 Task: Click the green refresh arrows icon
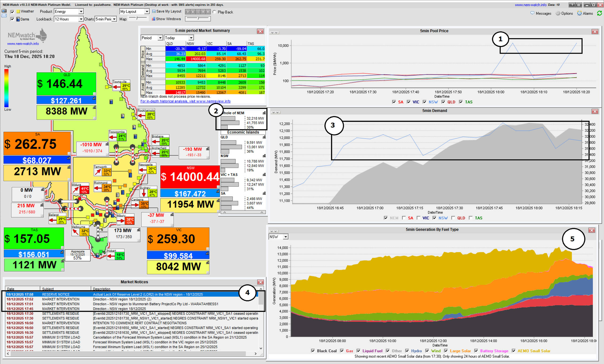click(x=599, y=13)
